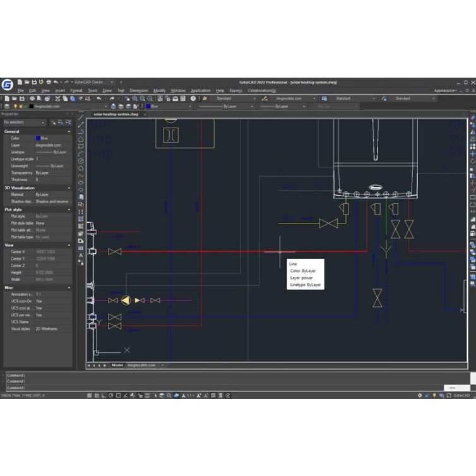
Task: Toggle Polar tracking in status bar
Action: click(111, 395)
